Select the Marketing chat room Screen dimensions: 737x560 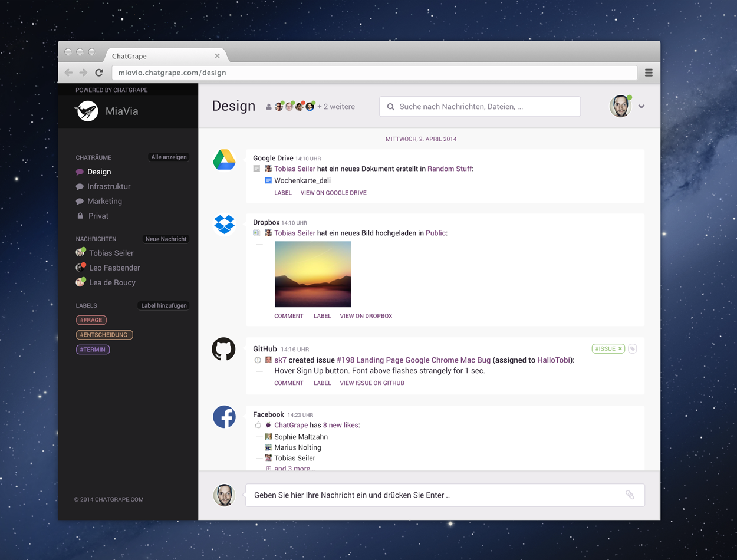(104, 201)
